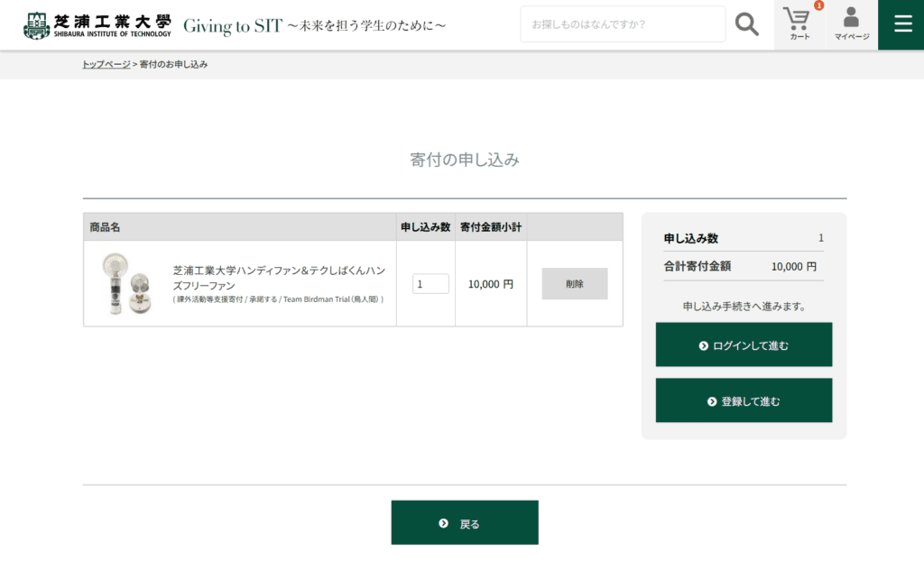Click the Shibaura Institute of Technology logo
Image resolution: width=924 pixels, height=588 pixels.
(x=97, y=25)
